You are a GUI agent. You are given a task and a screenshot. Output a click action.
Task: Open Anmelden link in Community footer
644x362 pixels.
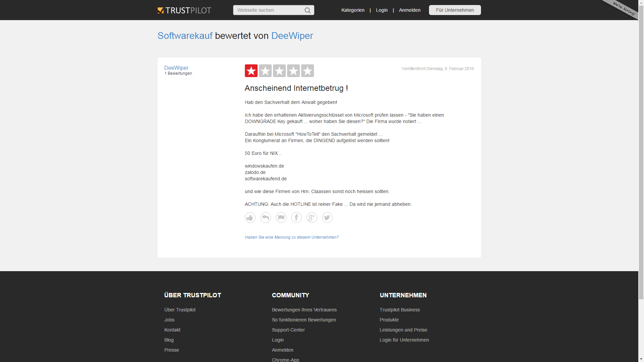(283, 350)
